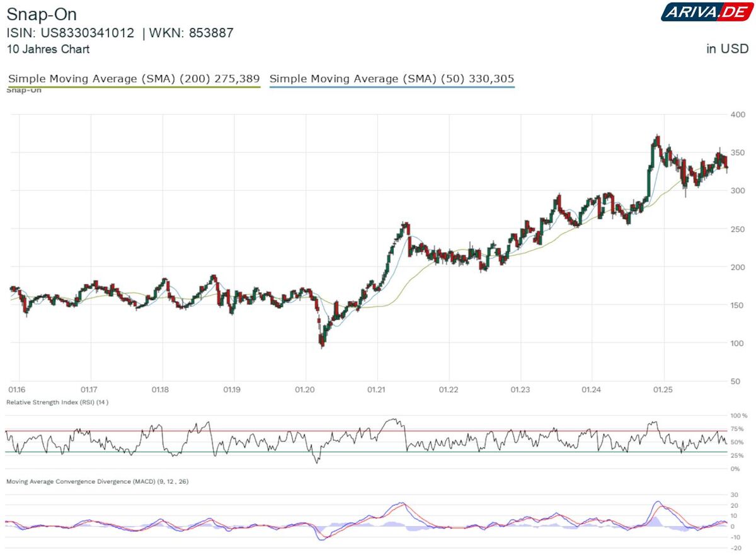The height and width of the screenshot is (555, 756).
Task: Click the blue SMA 50 legend line
Action: pos(392,87)
